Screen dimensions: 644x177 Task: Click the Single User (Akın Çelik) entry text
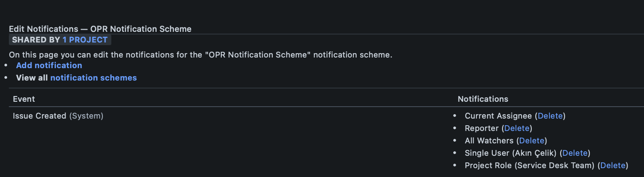[511, 153]
